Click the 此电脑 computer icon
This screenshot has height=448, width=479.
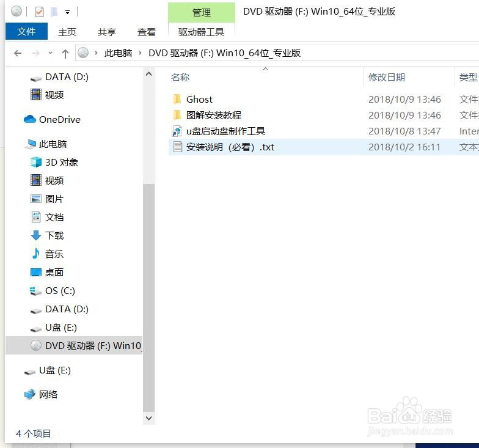pyautogui.click(x=31, y=144)
